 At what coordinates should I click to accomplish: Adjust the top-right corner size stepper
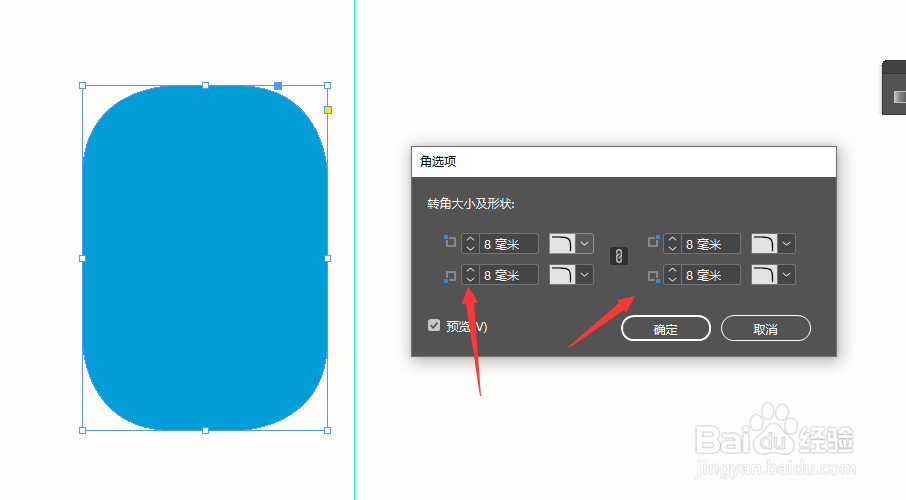pos(673,244)
